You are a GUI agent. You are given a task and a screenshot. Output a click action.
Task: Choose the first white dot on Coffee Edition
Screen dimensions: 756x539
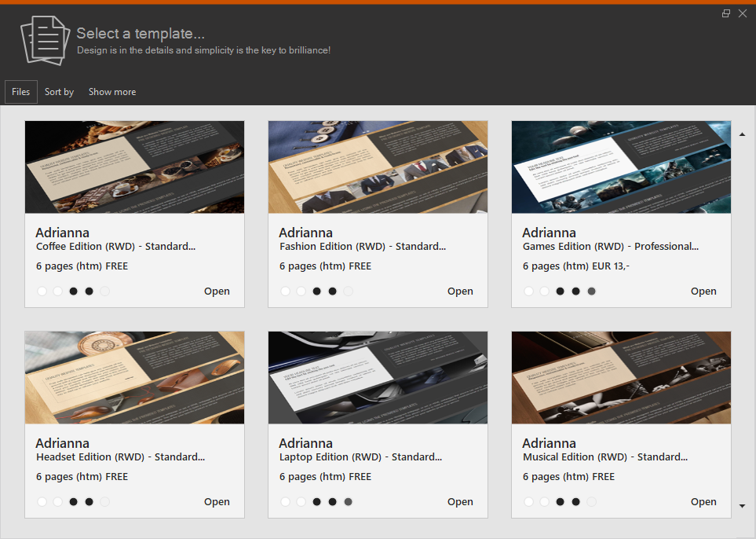[x=42, y=291]
